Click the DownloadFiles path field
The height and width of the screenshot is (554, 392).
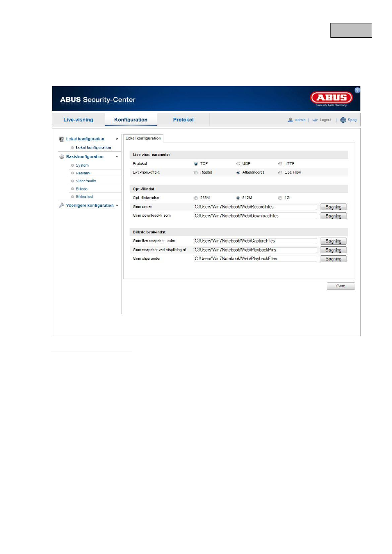[255, 216]
